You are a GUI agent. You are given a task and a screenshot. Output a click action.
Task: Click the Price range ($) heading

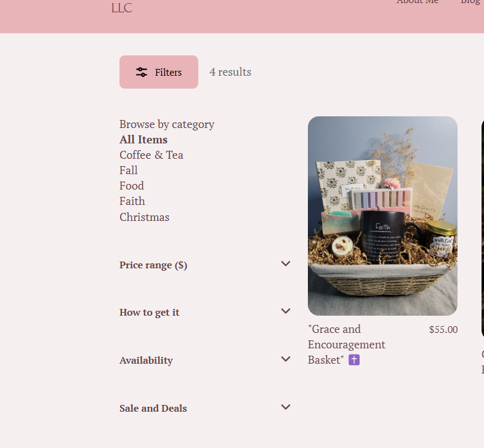[x=153, y=265]
